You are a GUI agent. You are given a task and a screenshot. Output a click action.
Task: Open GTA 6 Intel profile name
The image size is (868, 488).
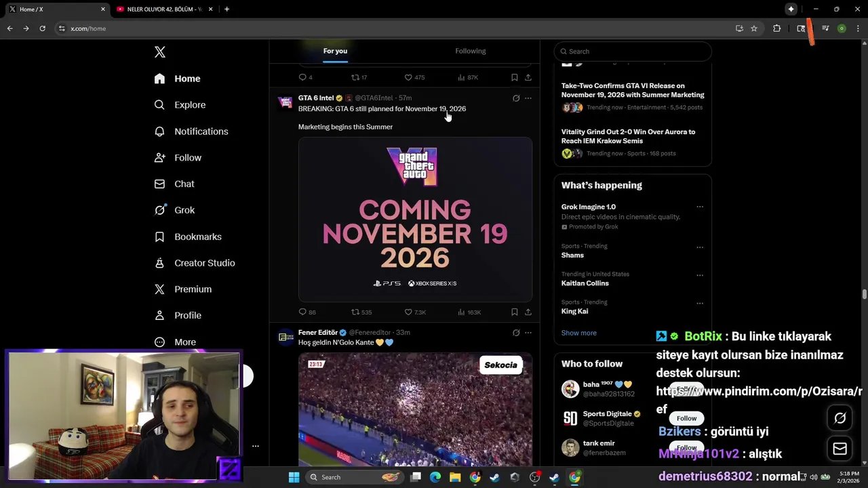point(316,98)
